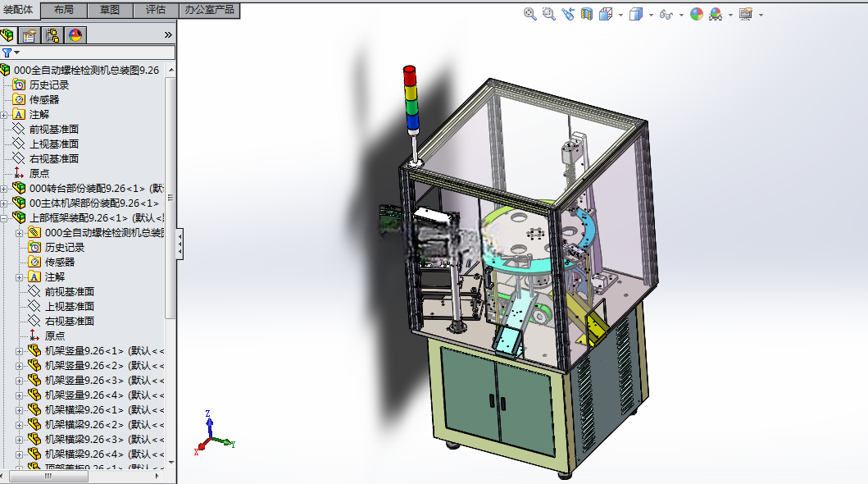This screenshot has width=868, height=484.
Task: Open the DisplayManager color ball tab
Action: coord(75,35)
